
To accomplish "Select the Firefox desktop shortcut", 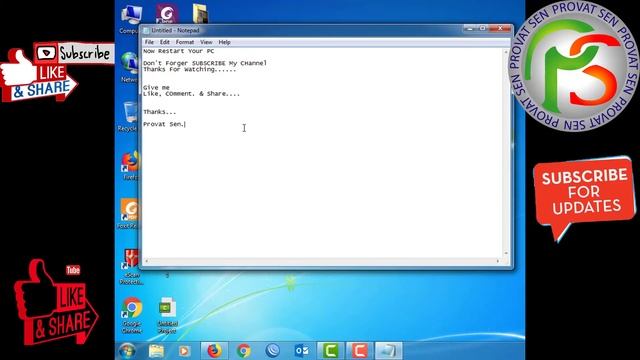I will 131,165.
